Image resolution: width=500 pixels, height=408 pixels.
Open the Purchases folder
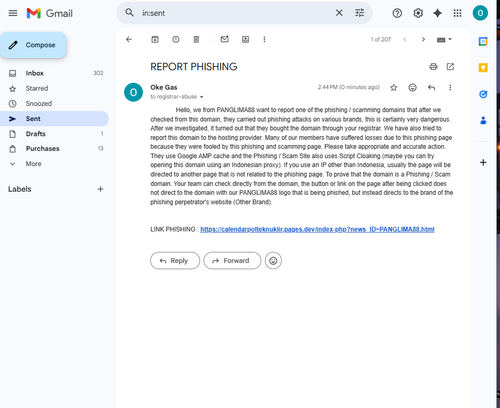(54, 148)
